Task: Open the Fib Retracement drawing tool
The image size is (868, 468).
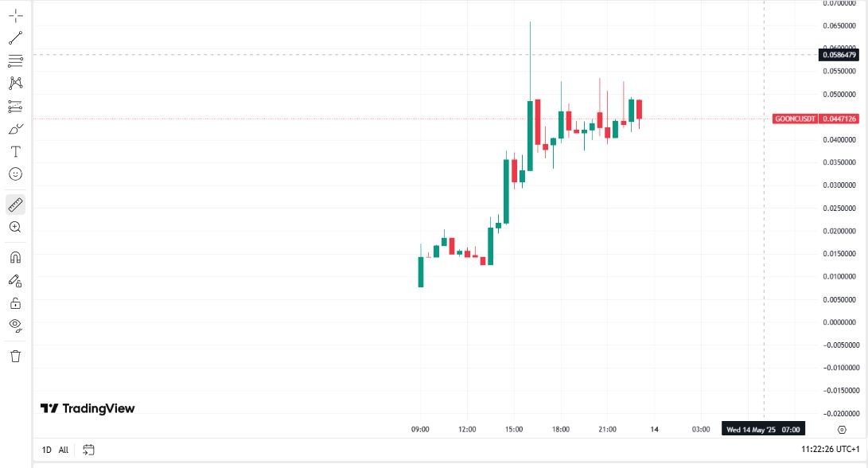Action: pyautogui.click(x=15, y=60)
